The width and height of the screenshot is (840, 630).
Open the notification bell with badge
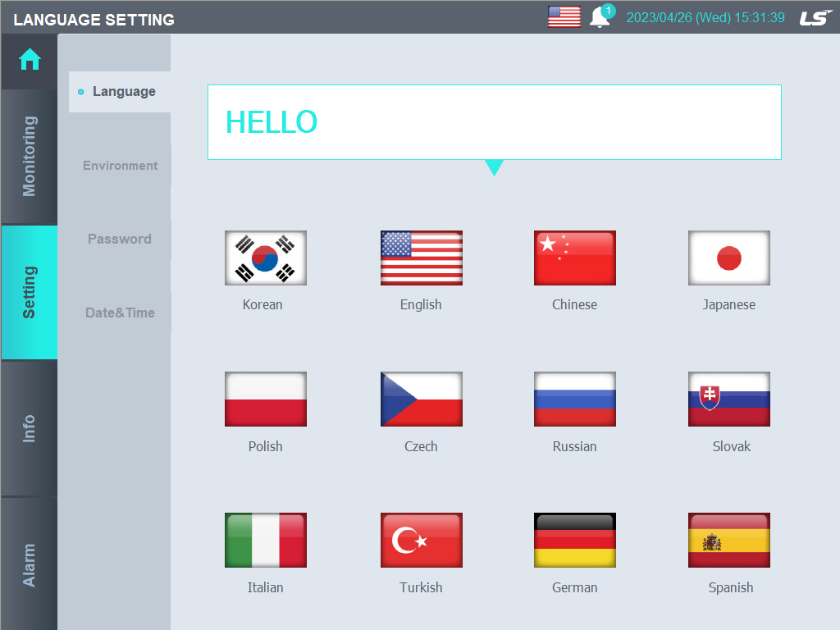[602, 16]
